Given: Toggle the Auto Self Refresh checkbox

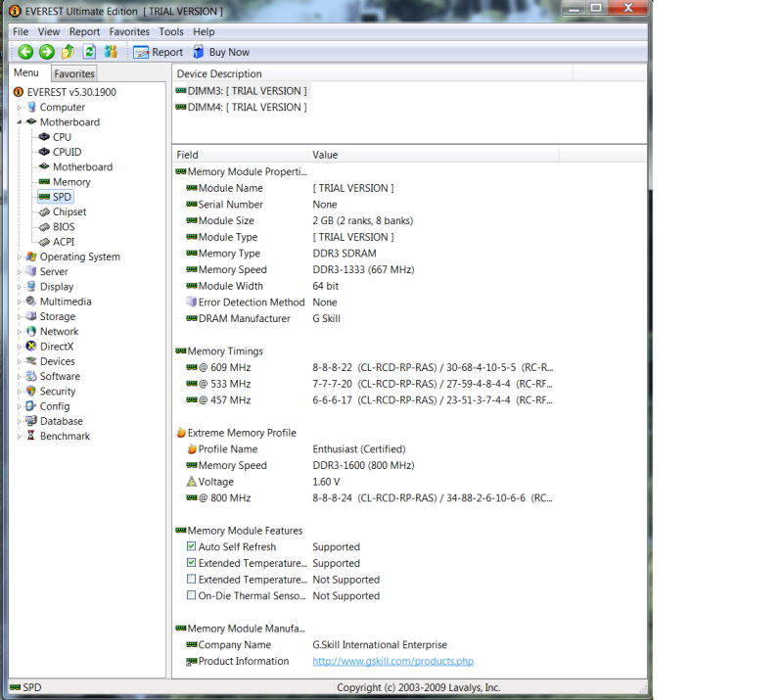Looking at the screenshot, I should point(191,547).
